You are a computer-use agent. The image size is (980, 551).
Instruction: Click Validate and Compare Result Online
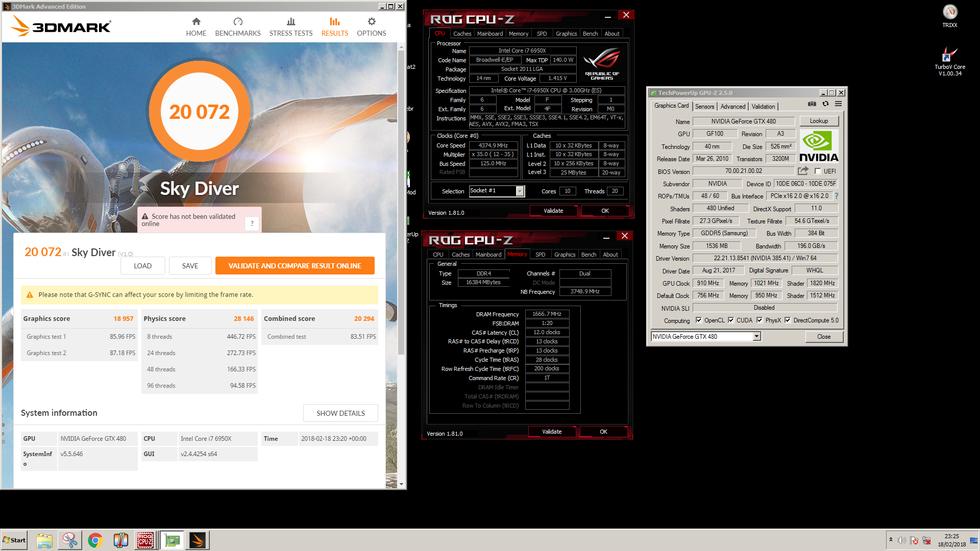click(295, 266)
